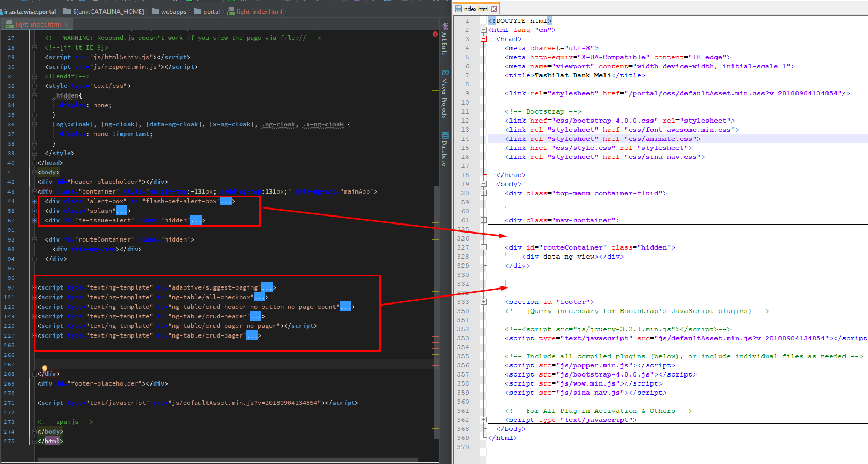Screen dimensions: 868x464
Task: Expand folded all-checkbox script at line 121
Action: (x=34, y=297)
